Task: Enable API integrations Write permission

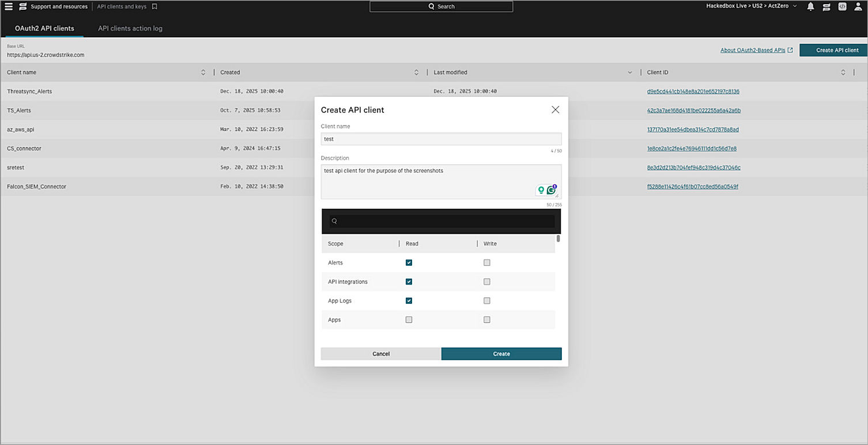Action: pos(487,282)
